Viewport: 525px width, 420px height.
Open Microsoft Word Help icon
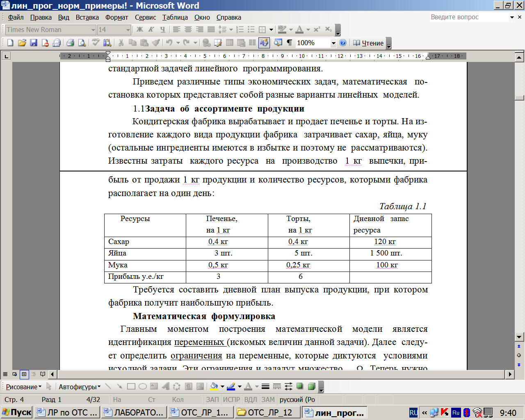point(343,43)
